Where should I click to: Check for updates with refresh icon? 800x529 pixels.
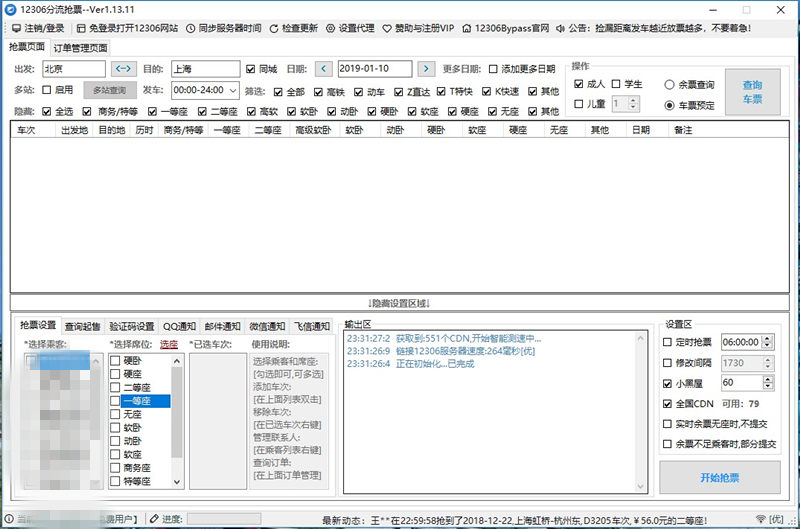[274, 28]
